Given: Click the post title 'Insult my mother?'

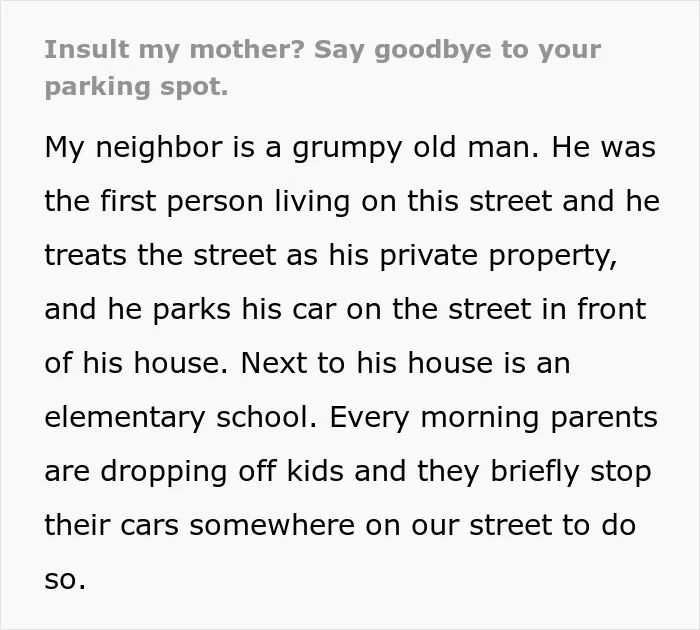Looking at the screenshot, I should 175,50.
